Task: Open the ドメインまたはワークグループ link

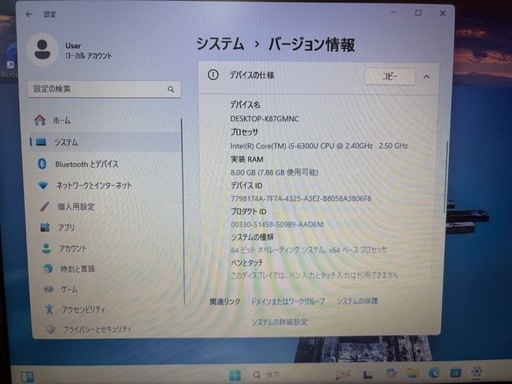Action: pos(288,302)
